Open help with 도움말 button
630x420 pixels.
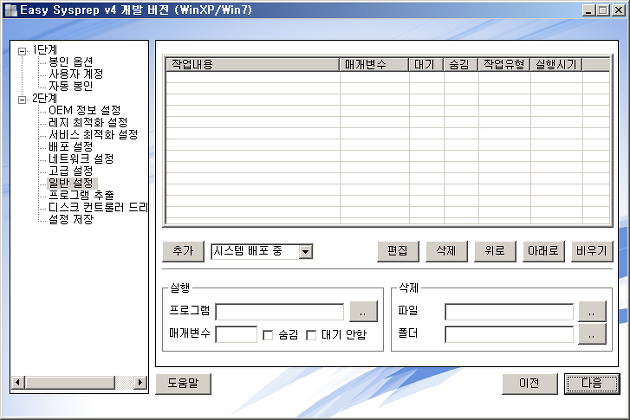click(x=183, y=384)
